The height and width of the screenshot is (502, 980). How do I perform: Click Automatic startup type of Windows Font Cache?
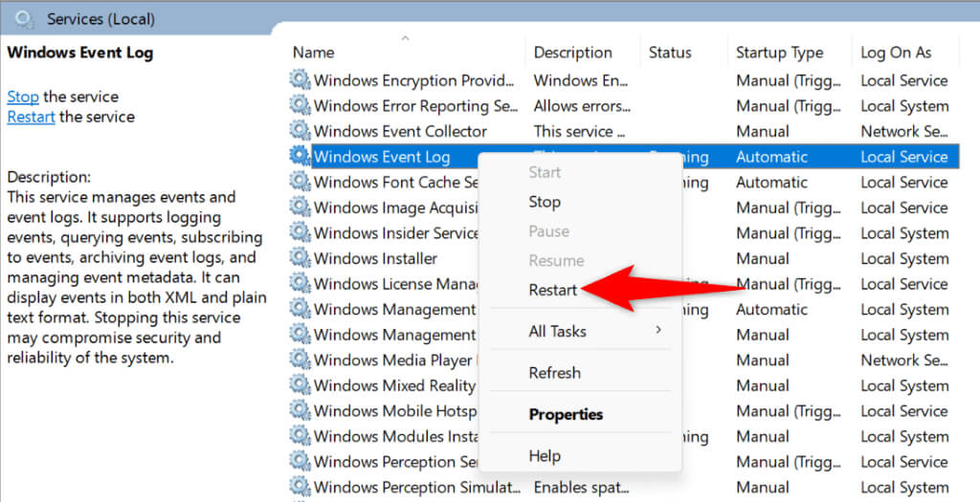coord(771,183)
